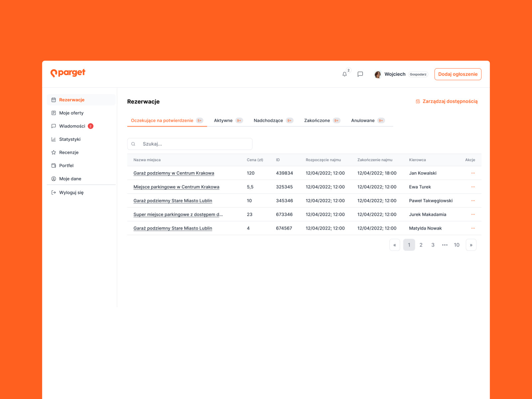This screenshot has width=532, height=399.
Task: Open Wiadomości in the sidebar
Action: pyautogui.click(x=72, y=126)
